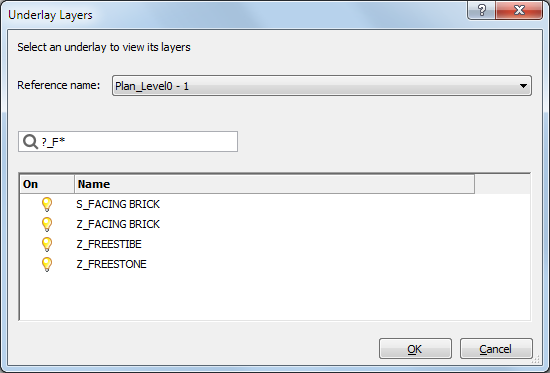Screen dimensions: 550x373
Task: Turn off the Z_FREESTIBE layer bulb
Action: coord(47,244)
